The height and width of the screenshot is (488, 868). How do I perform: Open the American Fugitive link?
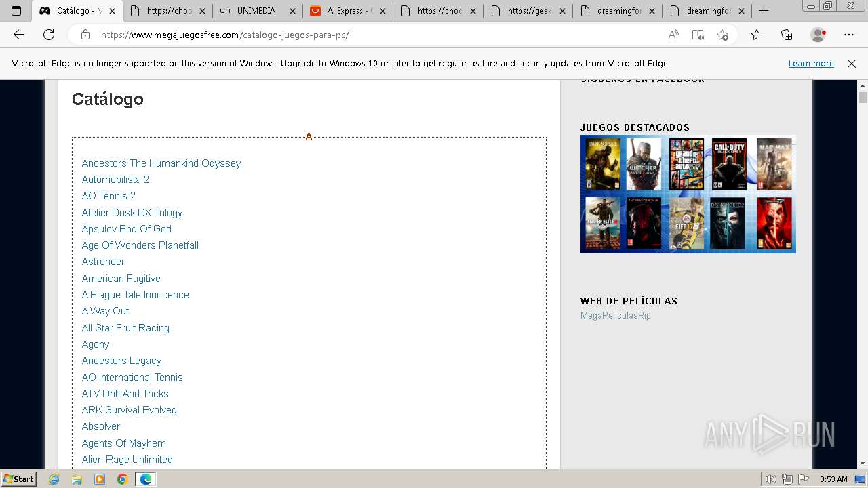121,279
